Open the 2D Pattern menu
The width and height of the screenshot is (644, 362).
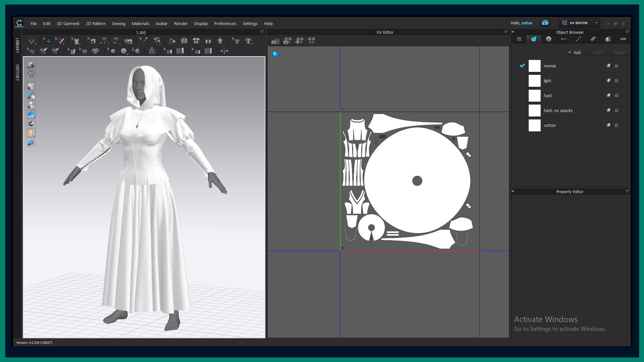96,23
